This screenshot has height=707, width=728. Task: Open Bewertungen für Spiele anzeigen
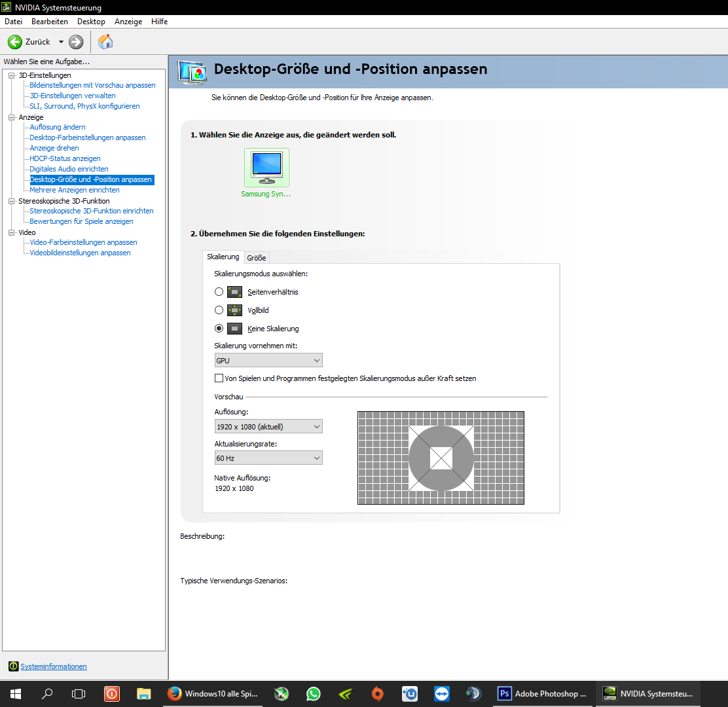coord(81,221)
